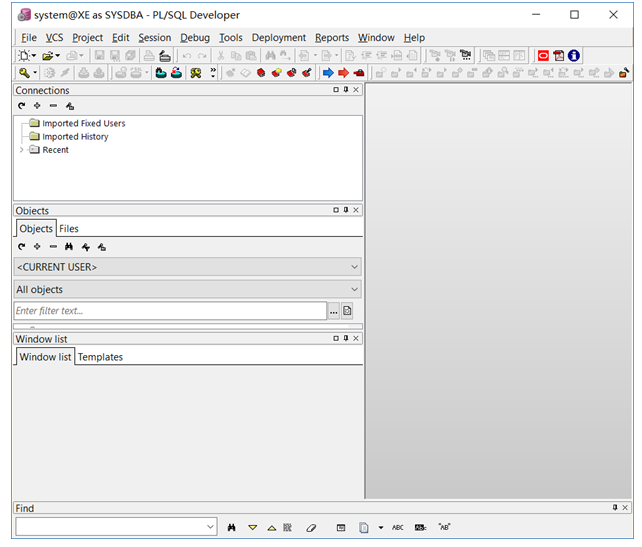The height and width of the screenshot is (547, 642).
Task: Open the Find text combo box dropdown
Action: [x=210, y=527]
